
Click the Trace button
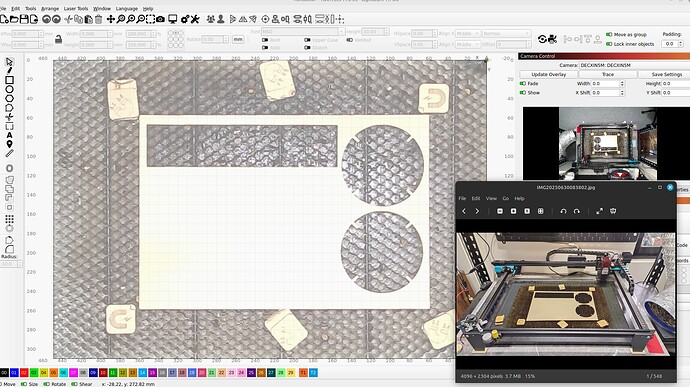click(608, 74)
